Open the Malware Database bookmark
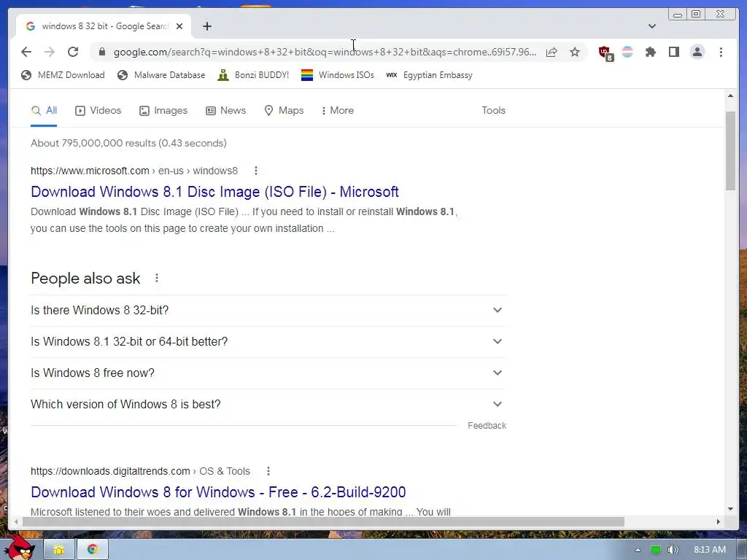 click(161, 75)
